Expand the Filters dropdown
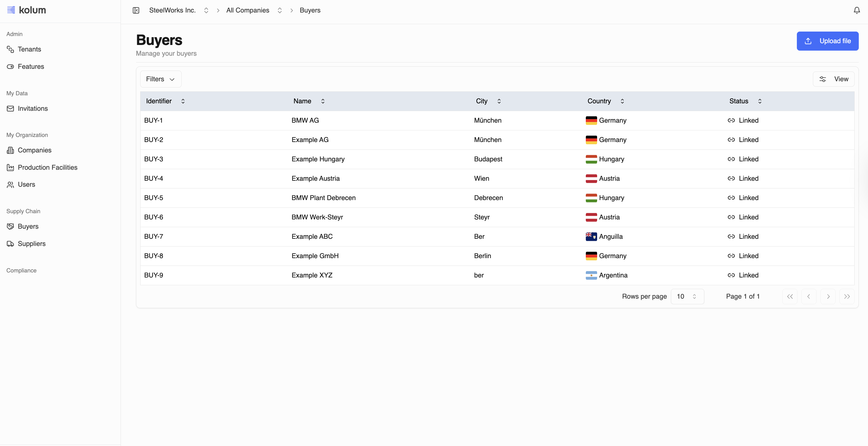The image size is (868, 446). pyautogui.click(x=160, y=79)
